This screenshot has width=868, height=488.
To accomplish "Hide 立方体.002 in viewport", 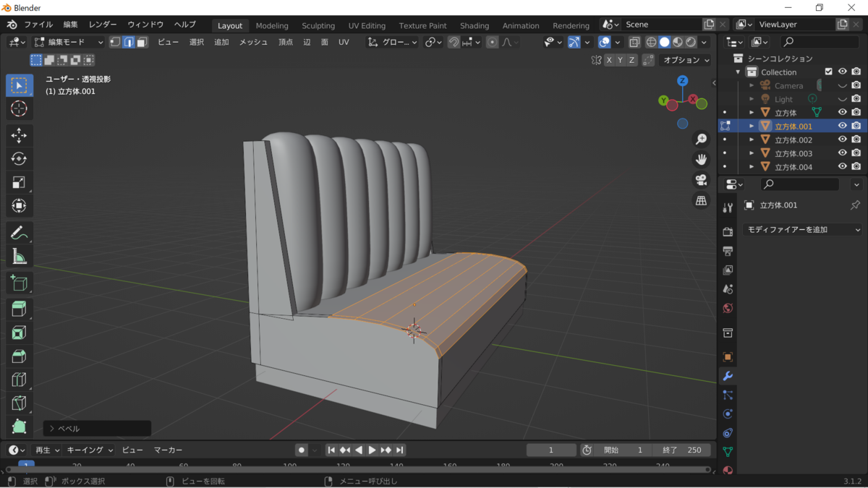I will 842,140.
